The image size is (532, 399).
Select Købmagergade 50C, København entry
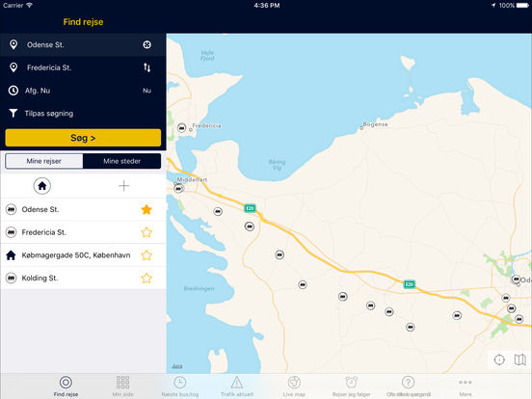(83, 255)
